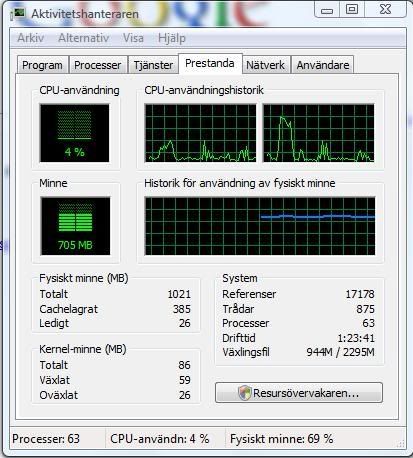Open the Arkiv menu
413x458 pixels.
tap(31, 38)
